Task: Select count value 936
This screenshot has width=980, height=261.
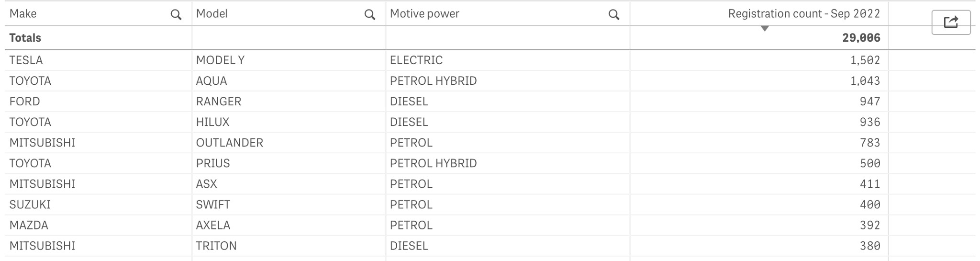Action: pyautogui.click(x=870, y=122)
